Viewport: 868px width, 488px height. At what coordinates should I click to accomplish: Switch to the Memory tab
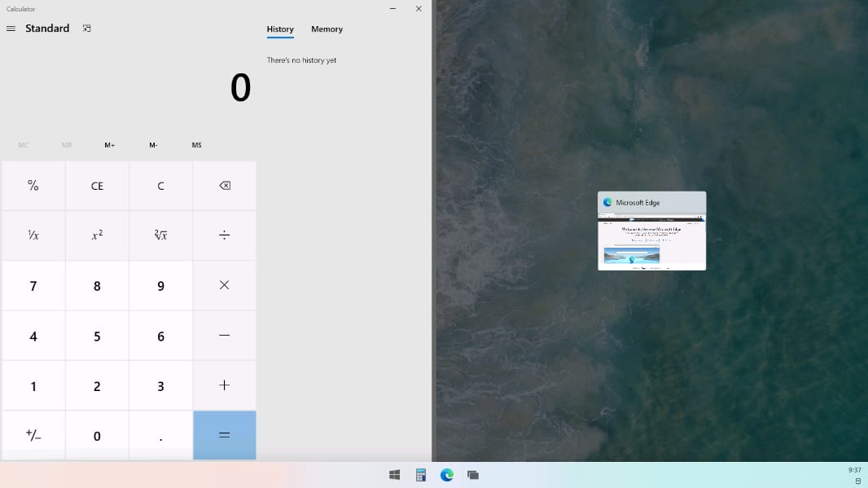coord(327,29)
